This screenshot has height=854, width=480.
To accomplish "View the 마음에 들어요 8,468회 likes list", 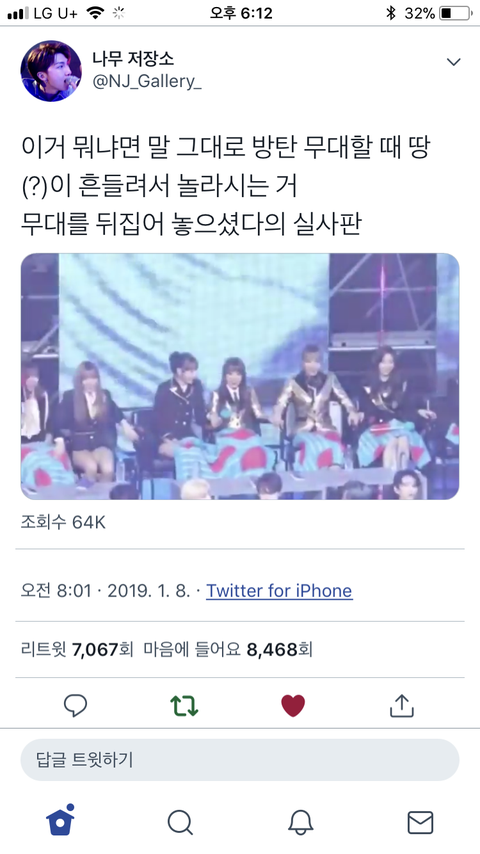I will (228, 649).
